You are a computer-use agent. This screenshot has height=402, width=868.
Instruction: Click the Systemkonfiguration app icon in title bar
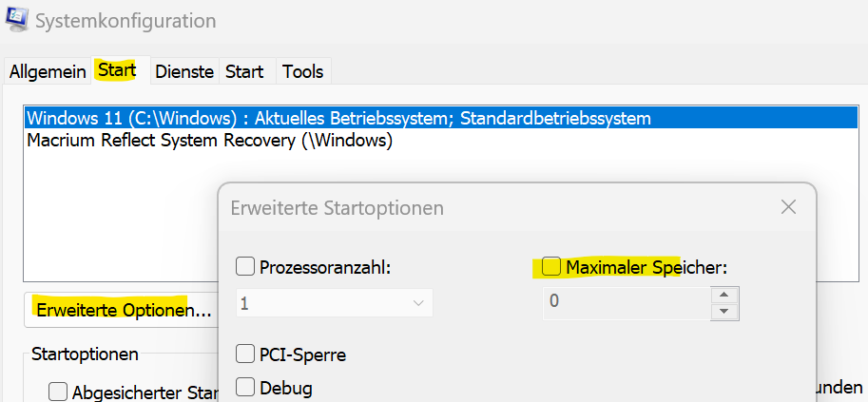pyautogui.click(x=17, y=19)
